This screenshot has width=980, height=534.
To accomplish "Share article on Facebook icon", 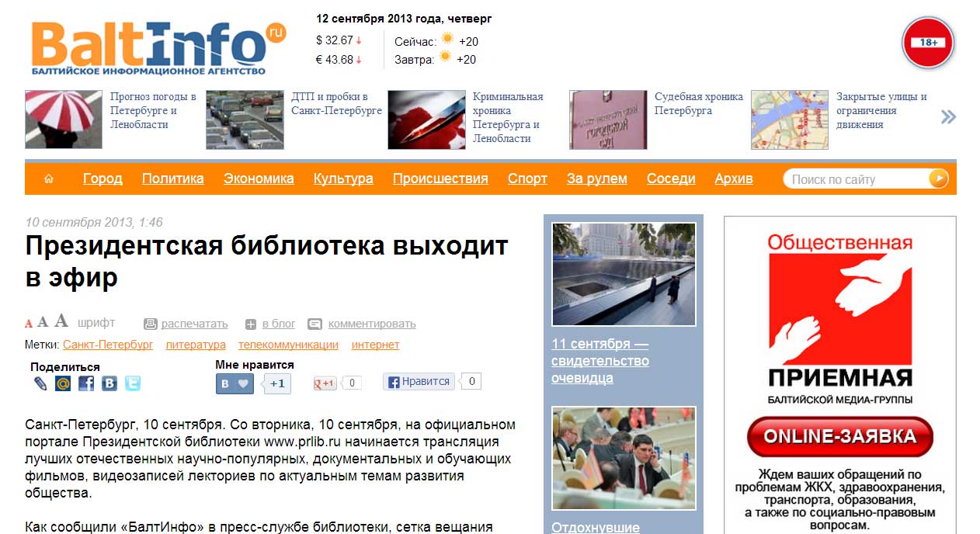I will tap(86, 383).
